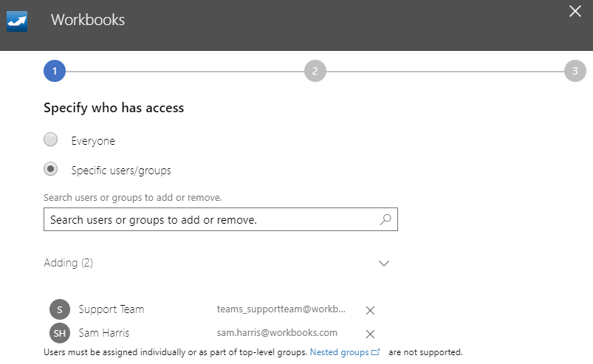Image resolution: width=593 pixels, height=364 pixels.
Task: Click the teams_supportteam email address text
Action: pyautogui.click(x=281, y=309)
